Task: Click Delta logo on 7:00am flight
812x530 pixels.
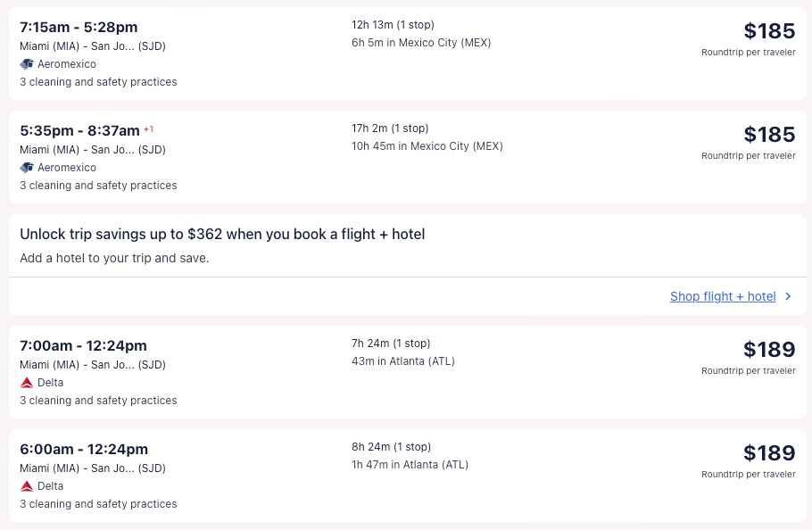Action: click(x=27, y=383)
